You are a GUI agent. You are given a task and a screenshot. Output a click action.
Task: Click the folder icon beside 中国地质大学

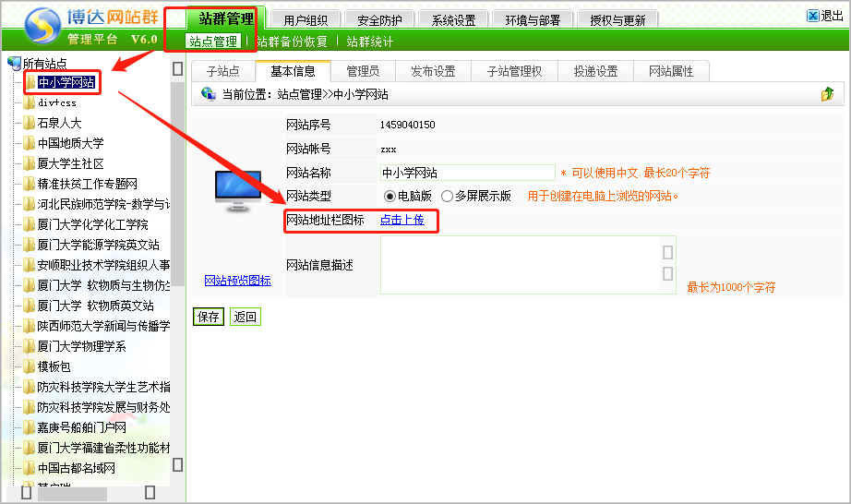tap(30, 143)
